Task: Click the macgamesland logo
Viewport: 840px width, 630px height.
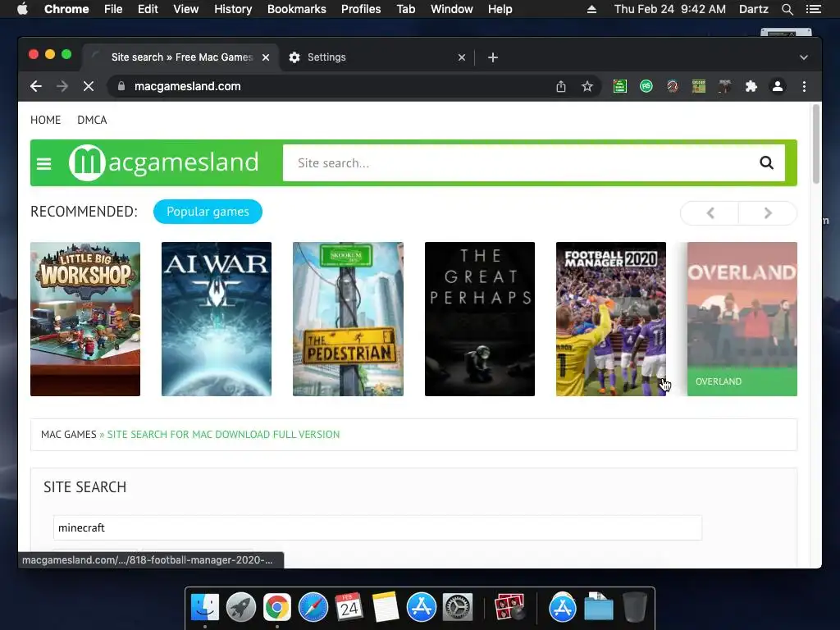Action: pyautogui.click(x=164, y=162)
